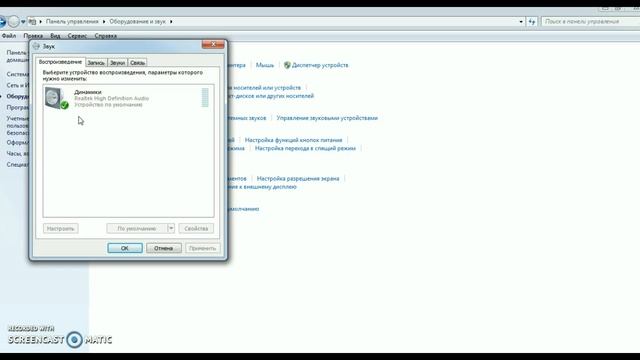
Task: Open recent pages dropdown beside forward arrow
Action: click(x=23, y=22)
